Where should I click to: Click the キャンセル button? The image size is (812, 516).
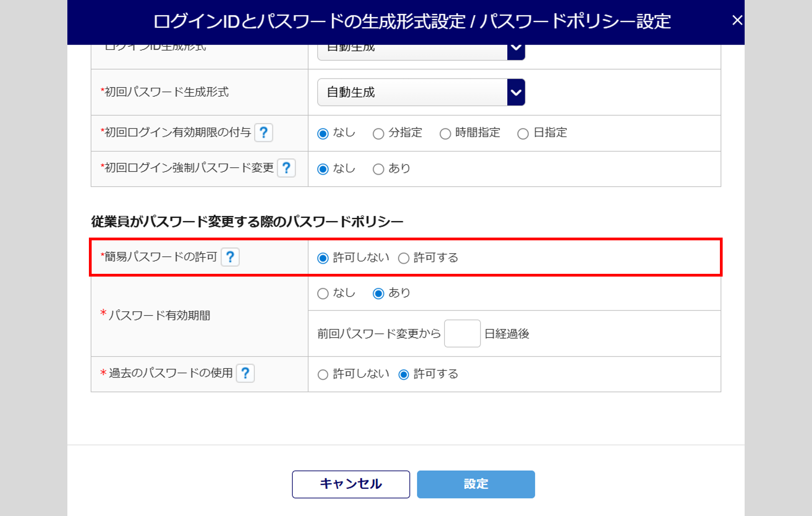[x=351, y=484]
